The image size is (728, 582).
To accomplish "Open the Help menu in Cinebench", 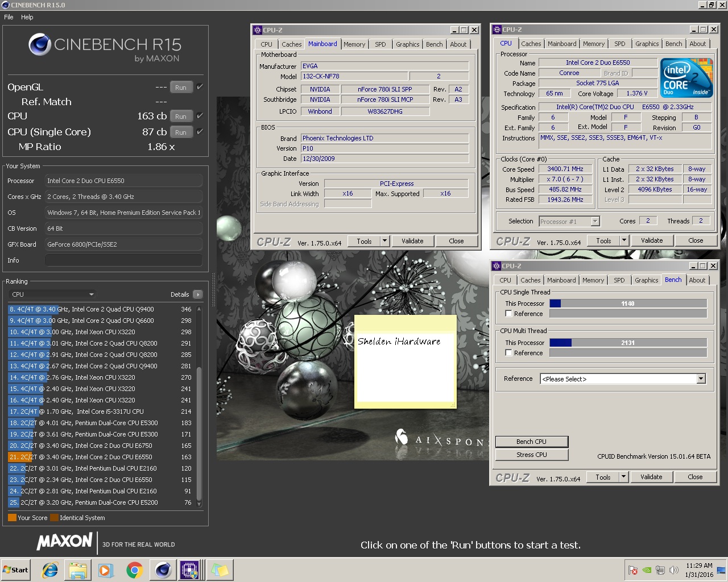I will click(x=27, y=17).
